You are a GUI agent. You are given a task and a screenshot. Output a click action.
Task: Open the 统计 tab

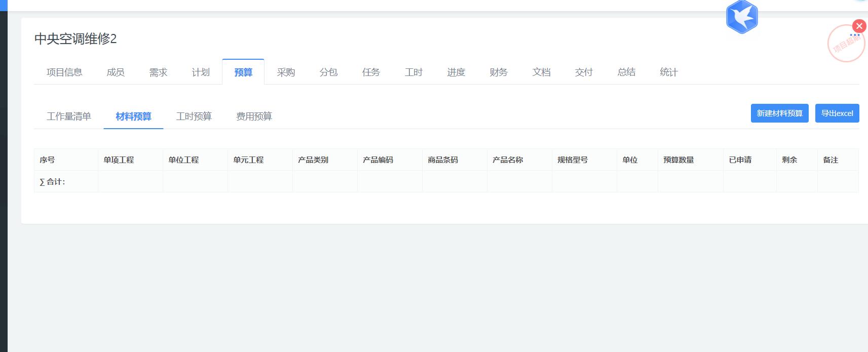coord(669,72)
